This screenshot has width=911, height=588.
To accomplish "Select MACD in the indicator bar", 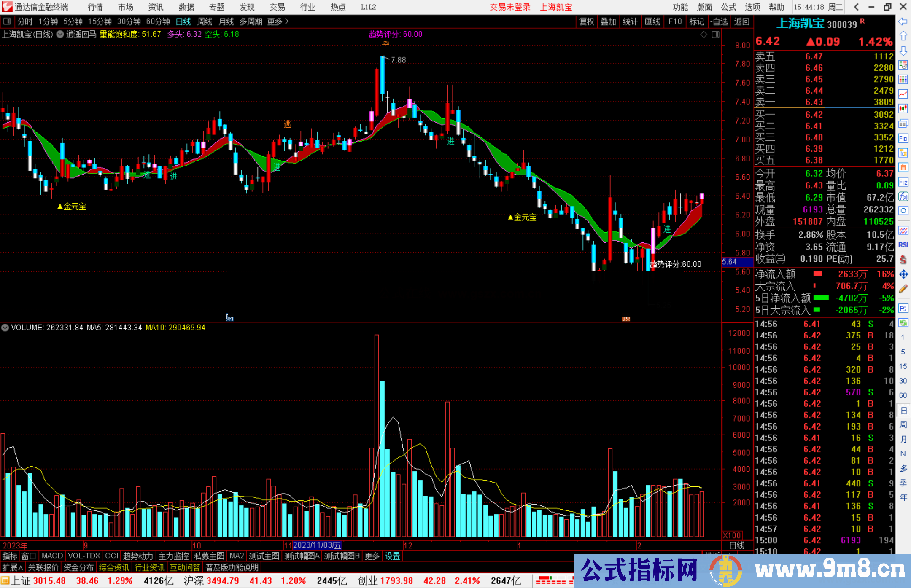I will pos(52,556).
